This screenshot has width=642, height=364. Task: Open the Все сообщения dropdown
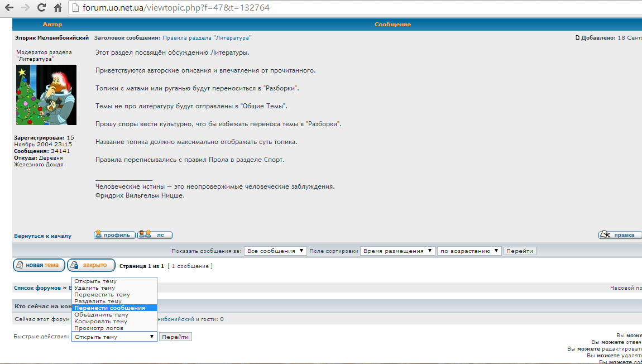point(275,251)
